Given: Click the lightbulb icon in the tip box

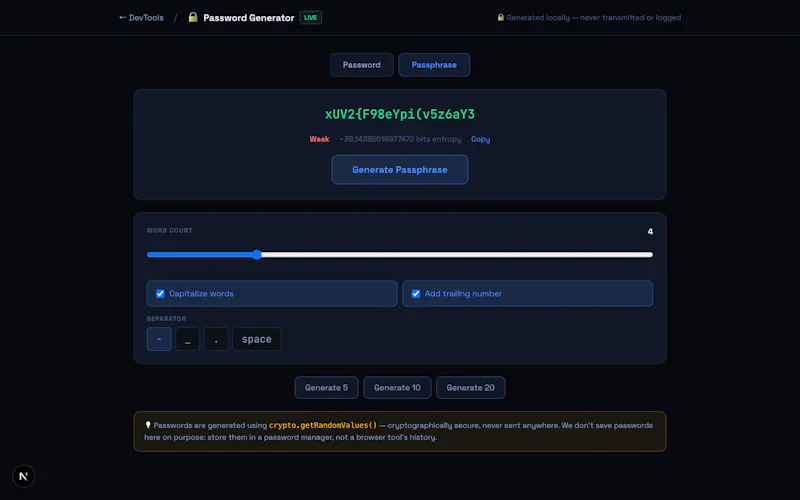Looking at the screenshot, I should tap(148, 424).
